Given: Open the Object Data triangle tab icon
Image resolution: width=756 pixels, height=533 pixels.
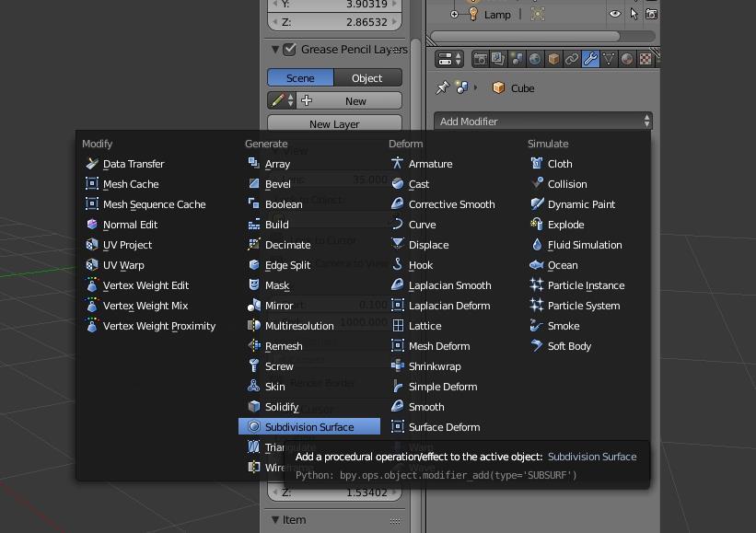Looking at the screenshot, I should [x=609, y=59].
